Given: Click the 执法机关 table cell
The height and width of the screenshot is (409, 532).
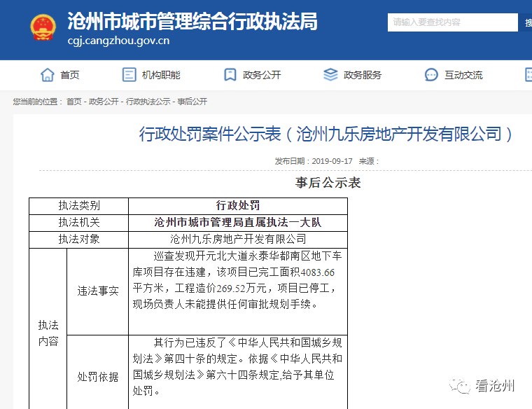Looking at the screenshot, I should (78, 223).
